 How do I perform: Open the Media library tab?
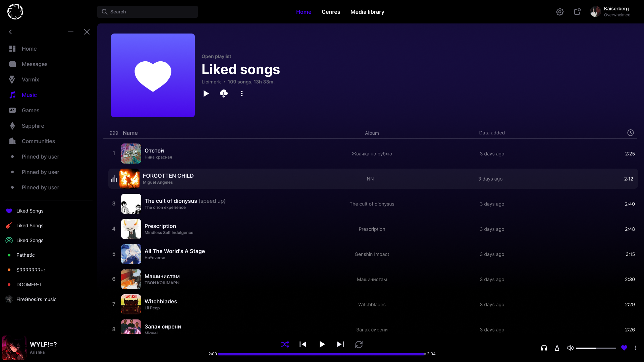367,12
